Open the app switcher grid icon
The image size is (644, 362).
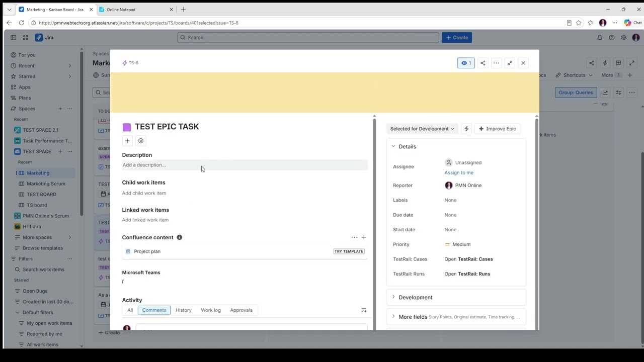[25, 38]
